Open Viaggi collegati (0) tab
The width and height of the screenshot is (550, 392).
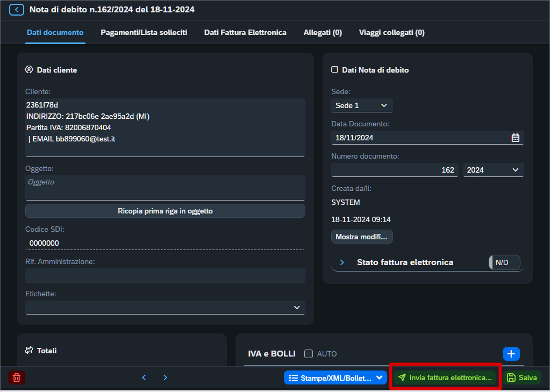pyautogui.click(x=392, y=33)
